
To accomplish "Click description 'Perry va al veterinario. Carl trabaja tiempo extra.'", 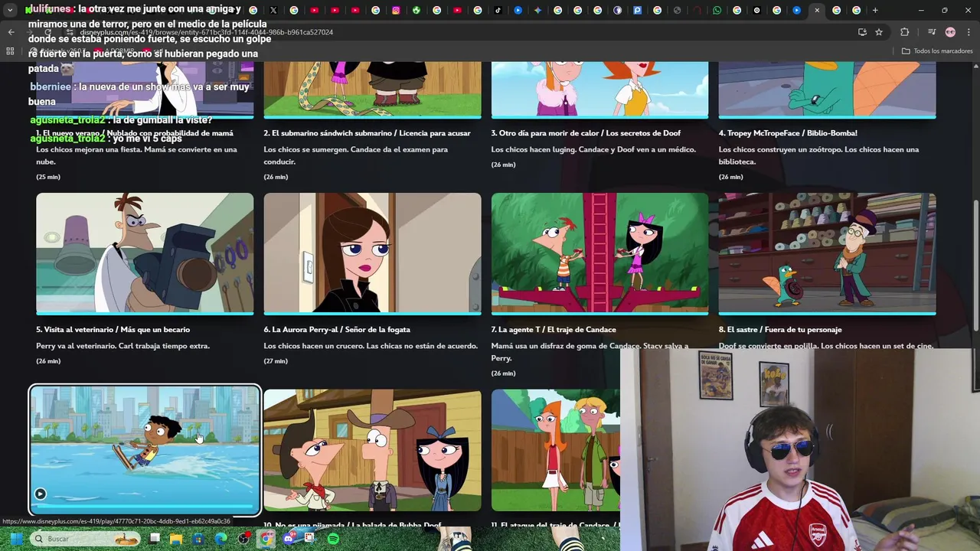I will pyautogui.click(x=122, y=346).
